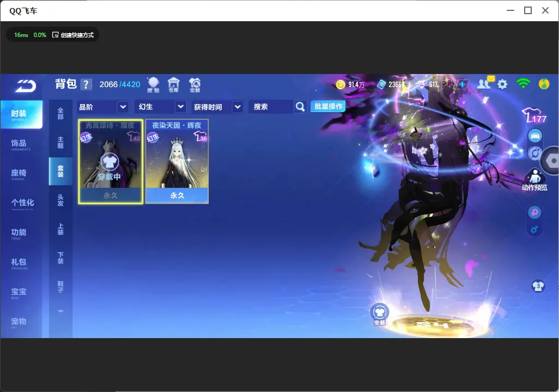
Task: Click the 穿戴中 wearing indicator
Action: click(110, 167)
